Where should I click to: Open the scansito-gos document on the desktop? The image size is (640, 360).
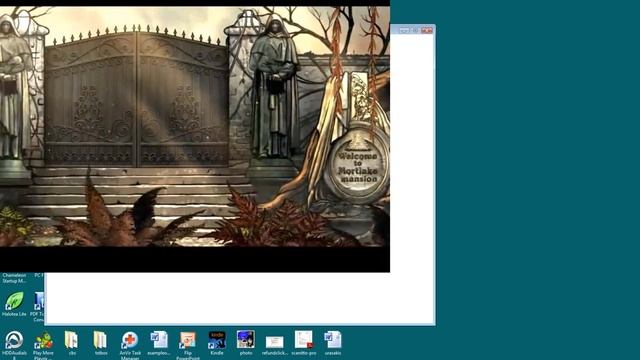[304, 343]
